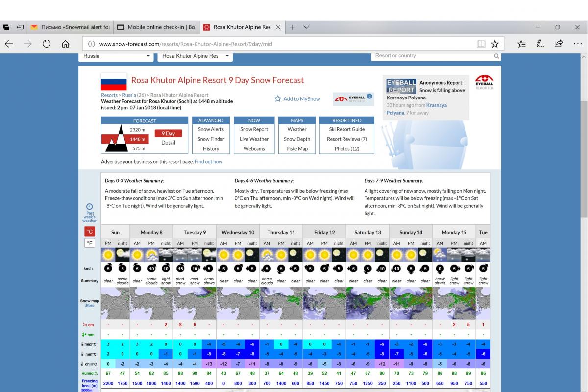Follow the Find out how link
Image resolution: width=588 pixels, height=392 pixels.
coord(208,162)
